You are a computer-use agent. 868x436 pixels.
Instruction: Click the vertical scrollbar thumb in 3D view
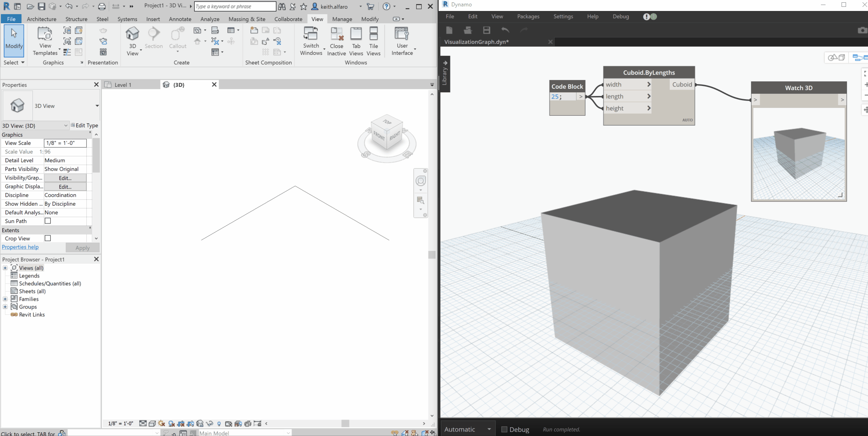(x=432, y=255)
